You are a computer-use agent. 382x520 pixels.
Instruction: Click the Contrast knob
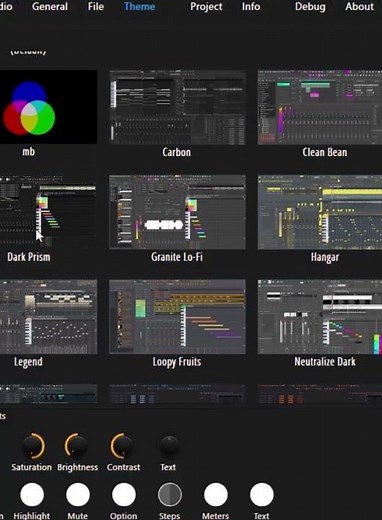point(123,446)
